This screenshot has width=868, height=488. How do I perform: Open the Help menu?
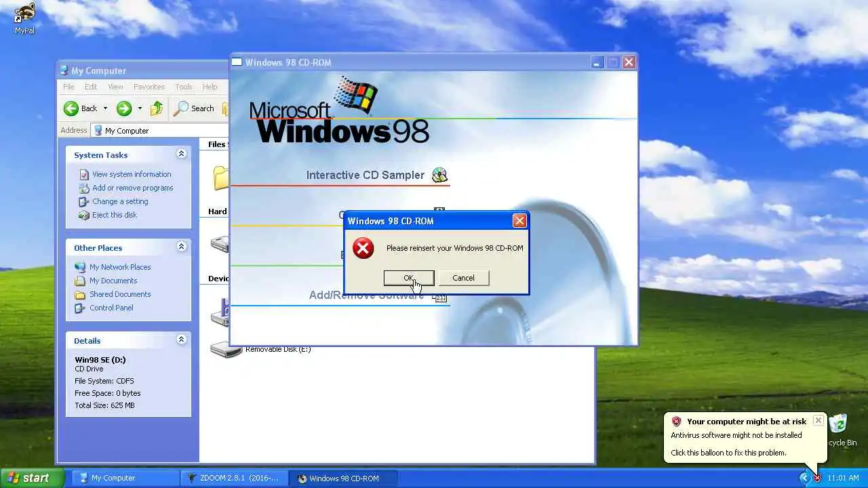(210, 87)
